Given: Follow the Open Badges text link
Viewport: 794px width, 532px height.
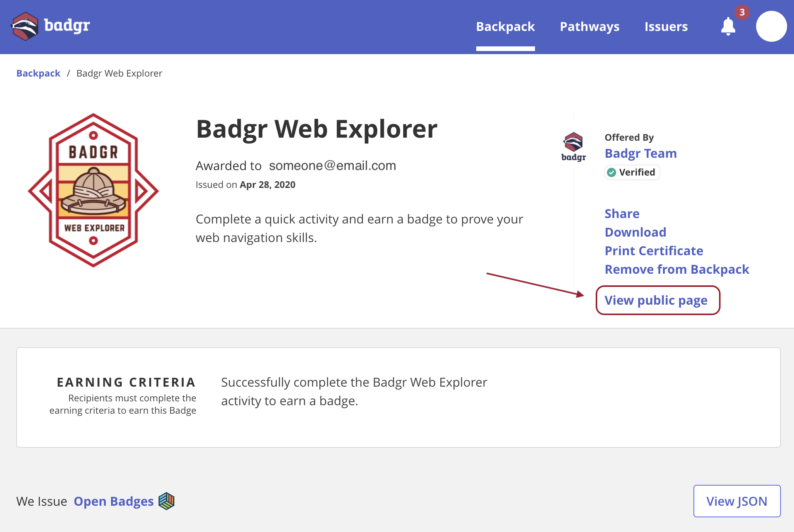Looking at the screenshot, I should point(114,501).
